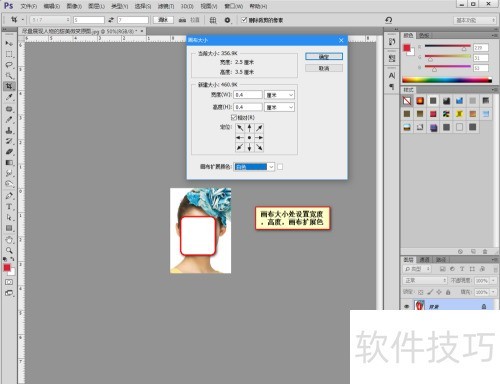
Task: Select the Quick Selection tool
Action: (x=9, y=75)
